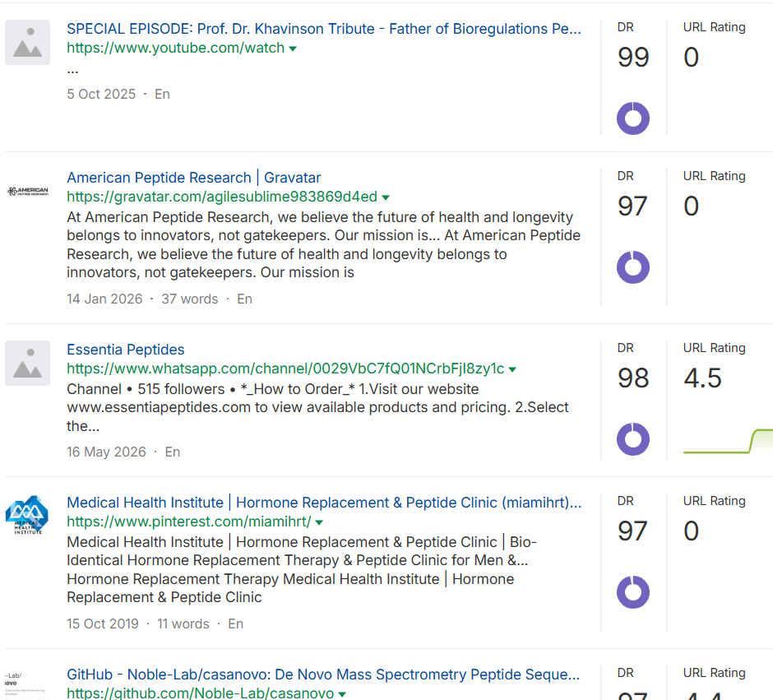Screen dimensions: 773x700
Task: Open the Khavinson Tribute episode title link
Action: (324, 29)
